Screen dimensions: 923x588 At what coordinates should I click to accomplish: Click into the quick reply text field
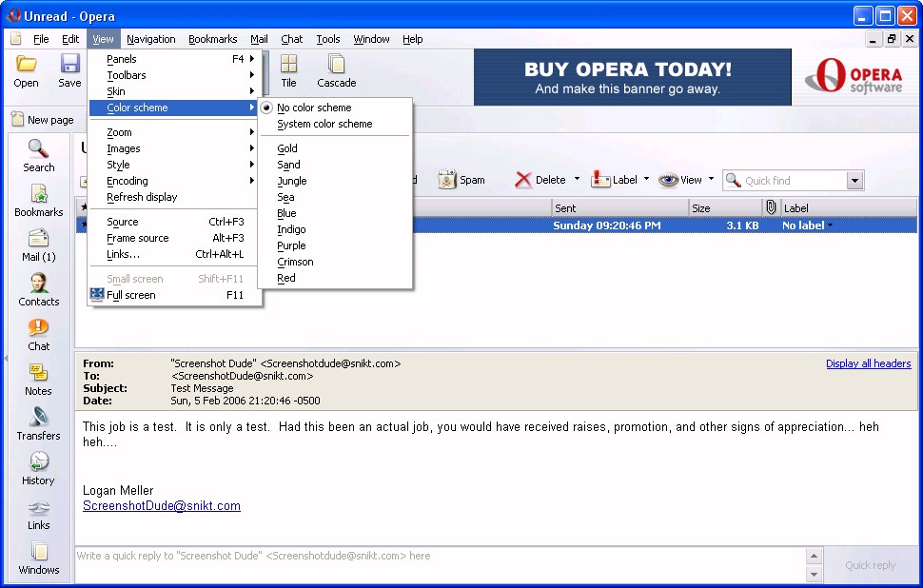[438, 556]
